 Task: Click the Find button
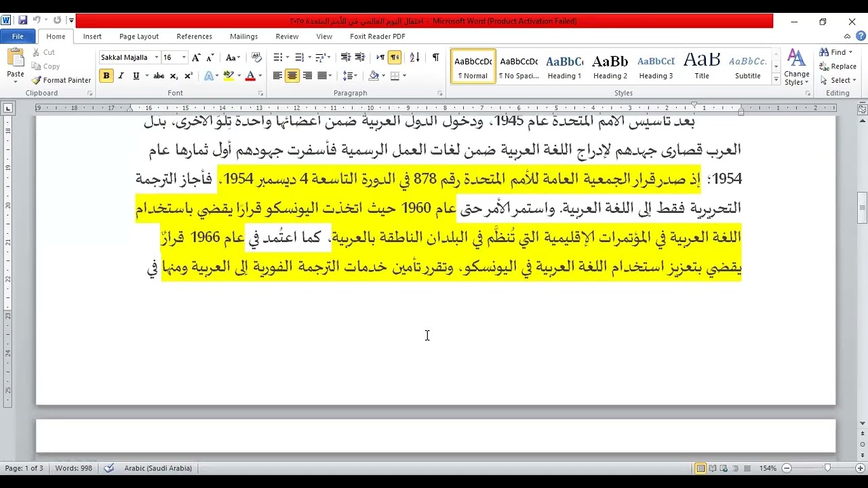[x=835, y=52]
